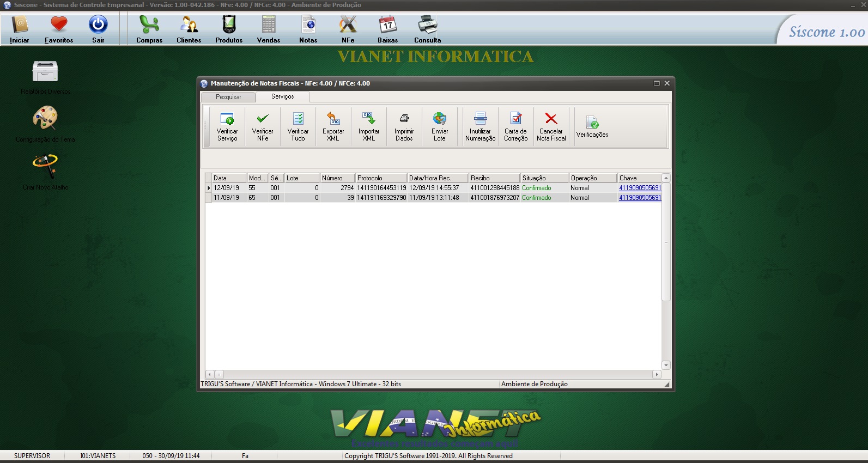Image resolution: width=868 pixels, height=463 pixels.
Task: Sort by the Situação column header
Action: click(x=544, y=178)
